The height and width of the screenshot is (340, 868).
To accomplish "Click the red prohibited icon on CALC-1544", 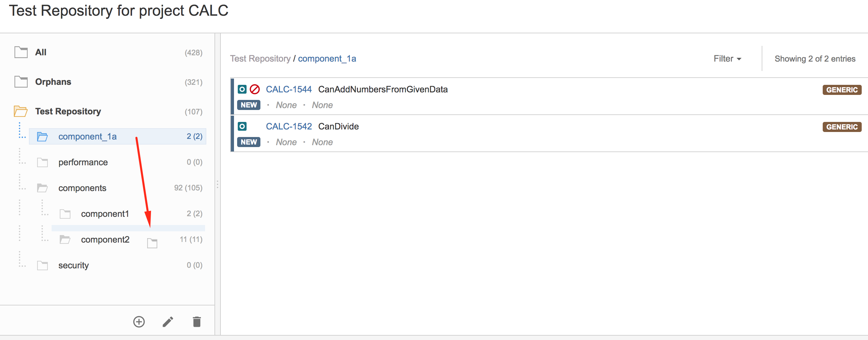I will [x=255, y=89].
